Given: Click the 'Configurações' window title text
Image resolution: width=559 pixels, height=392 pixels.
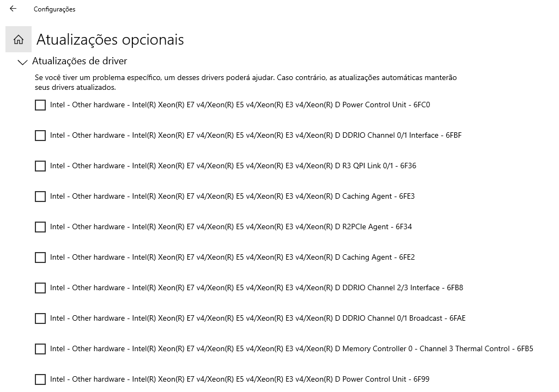Looking at the screenshot, I should [54, 9].
